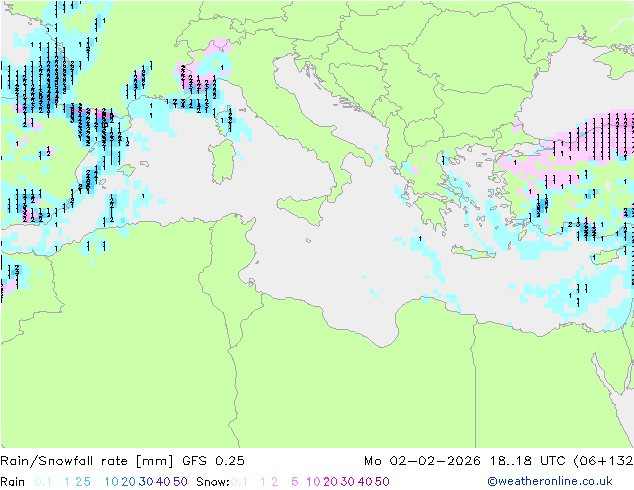
Task: Select the Rain 50 legend color value
Action: coord(180,482)
